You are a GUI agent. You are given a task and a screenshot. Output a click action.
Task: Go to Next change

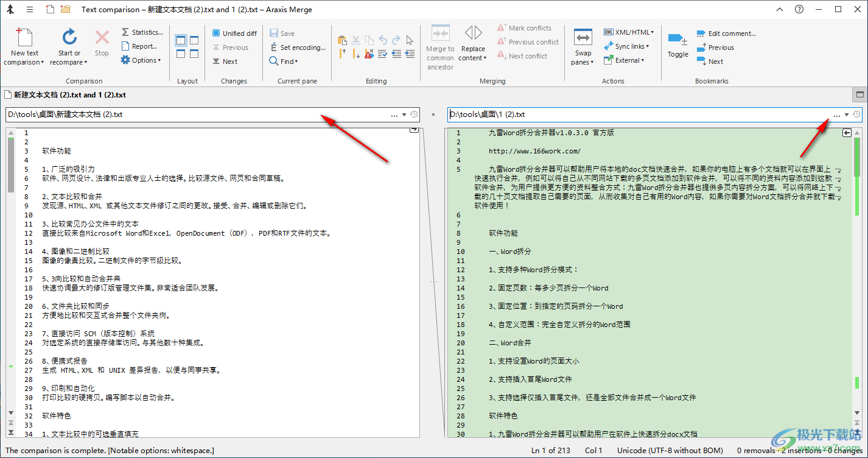point(225,62)
